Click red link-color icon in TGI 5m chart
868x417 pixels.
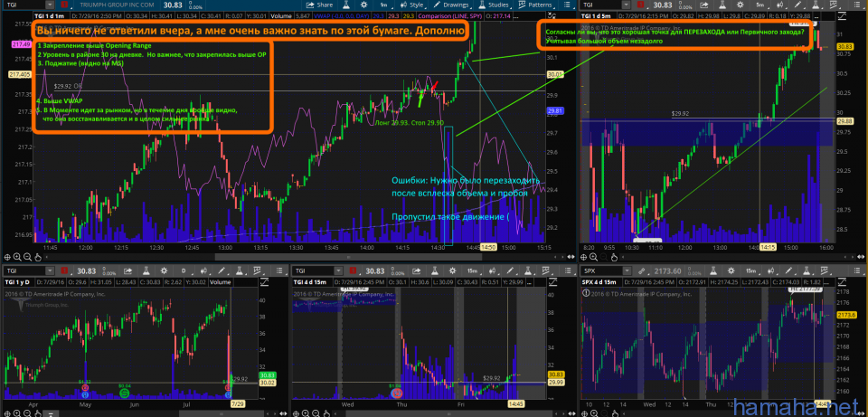point(640,5)
